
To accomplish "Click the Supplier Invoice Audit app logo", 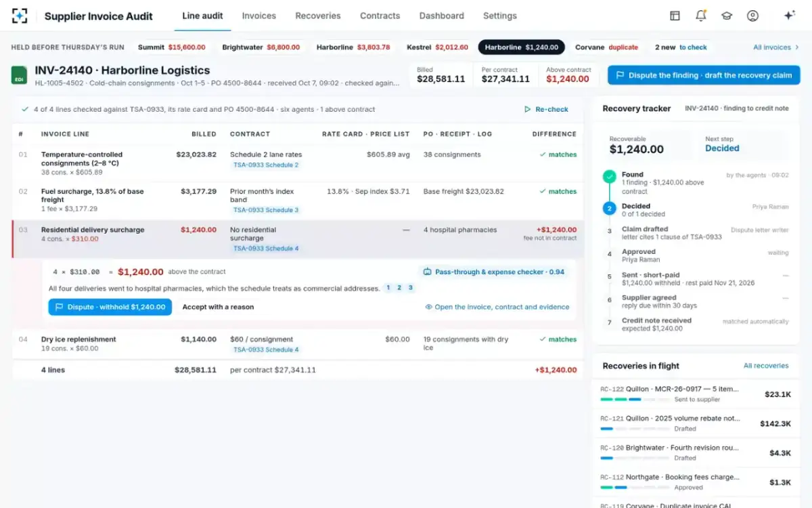I will (20, 16).
